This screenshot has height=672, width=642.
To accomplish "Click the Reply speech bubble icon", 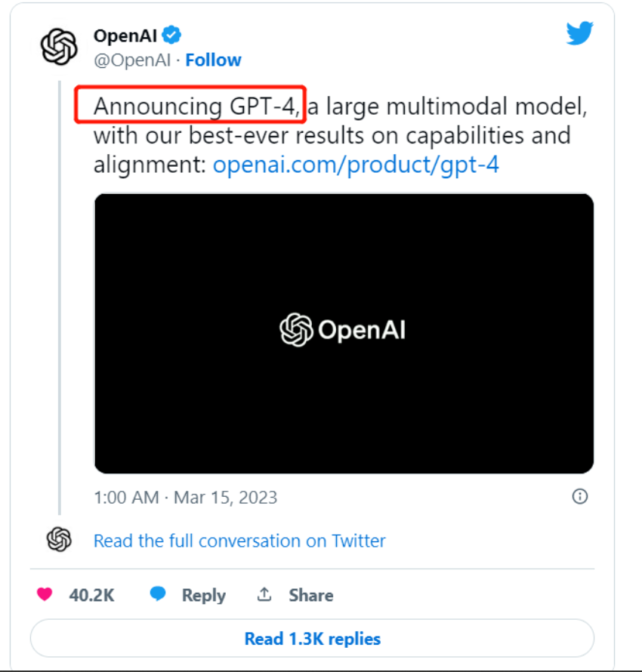I will [x=159, y=594].
